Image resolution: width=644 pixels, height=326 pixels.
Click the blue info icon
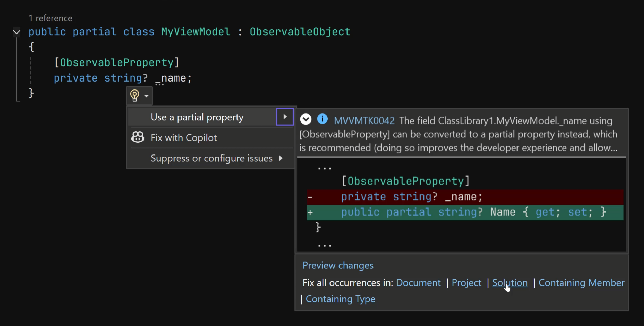pyautogui.click(x=322, y=119)
